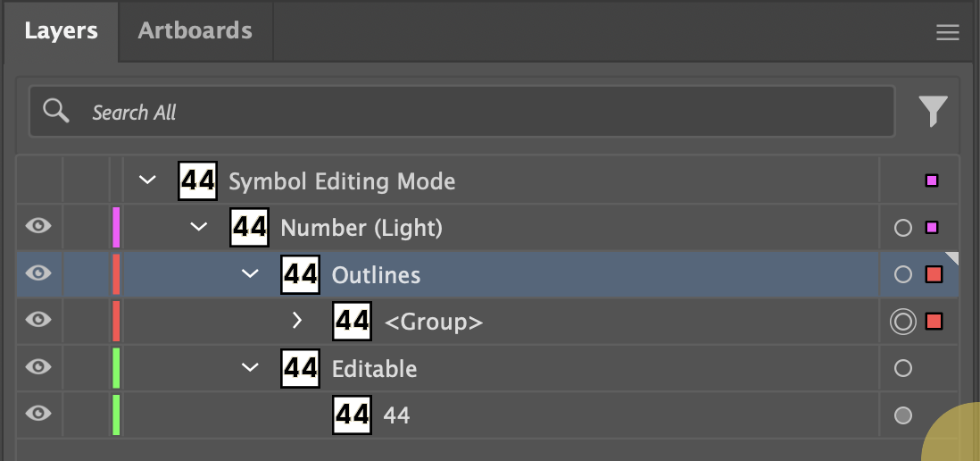Collapse the Editable layer

pos(250,367)
